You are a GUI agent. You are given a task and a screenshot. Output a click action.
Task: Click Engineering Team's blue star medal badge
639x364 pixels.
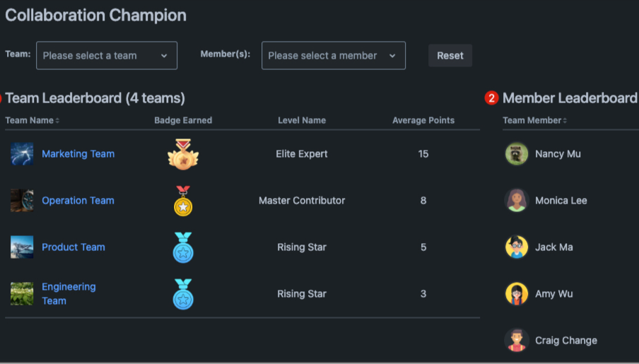pos(183,294)
